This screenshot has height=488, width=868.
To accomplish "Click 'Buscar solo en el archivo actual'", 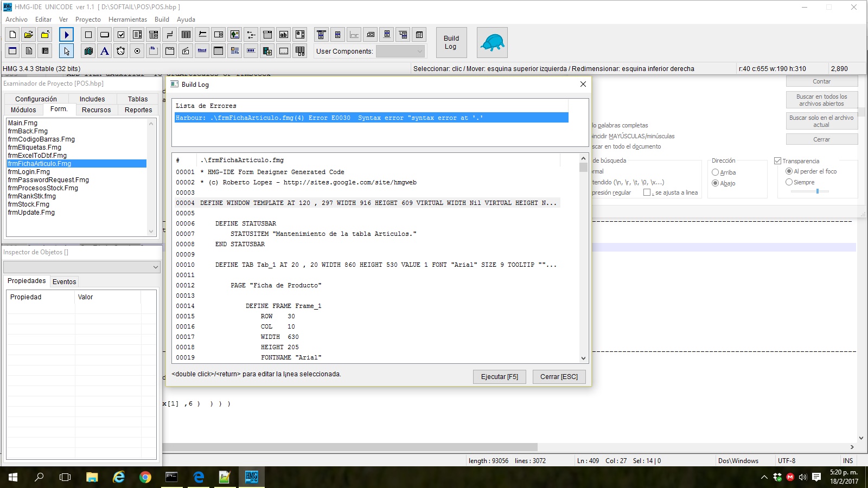I will tap(821, 121).
